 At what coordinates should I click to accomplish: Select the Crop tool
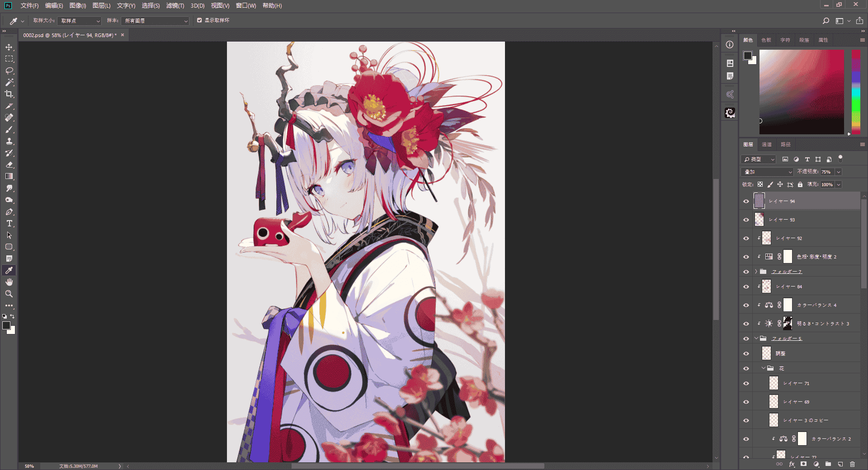coord(9,94)
